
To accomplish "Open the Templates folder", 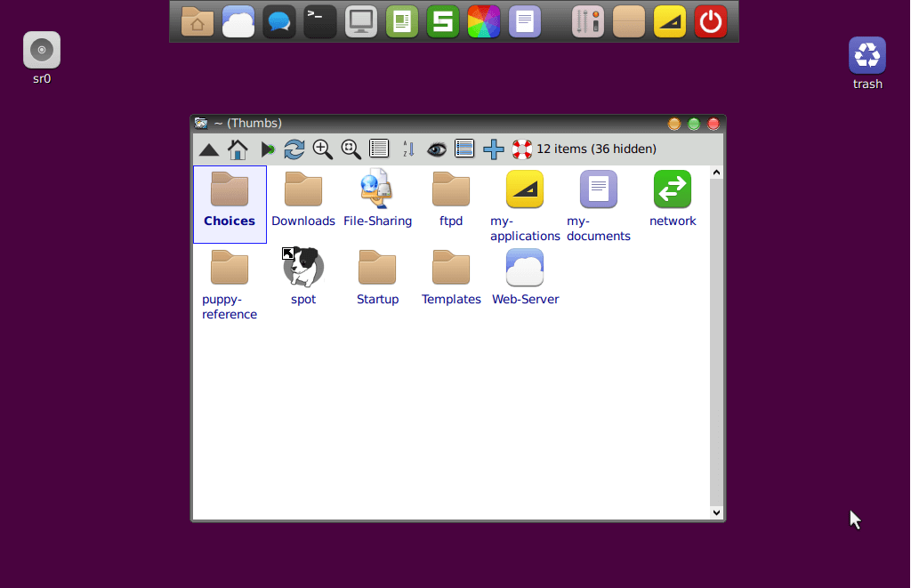I will [451, 278].
